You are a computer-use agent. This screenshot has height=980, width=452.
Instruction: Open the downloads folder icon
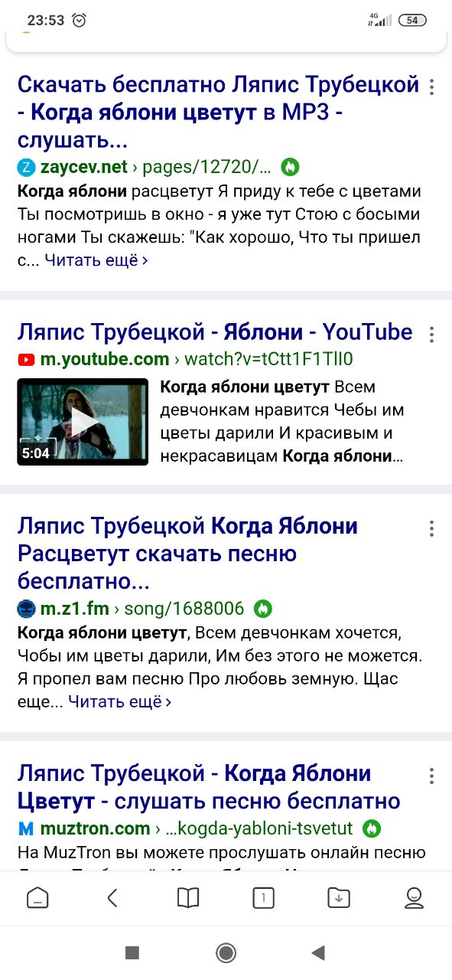[x=338, y=897]
